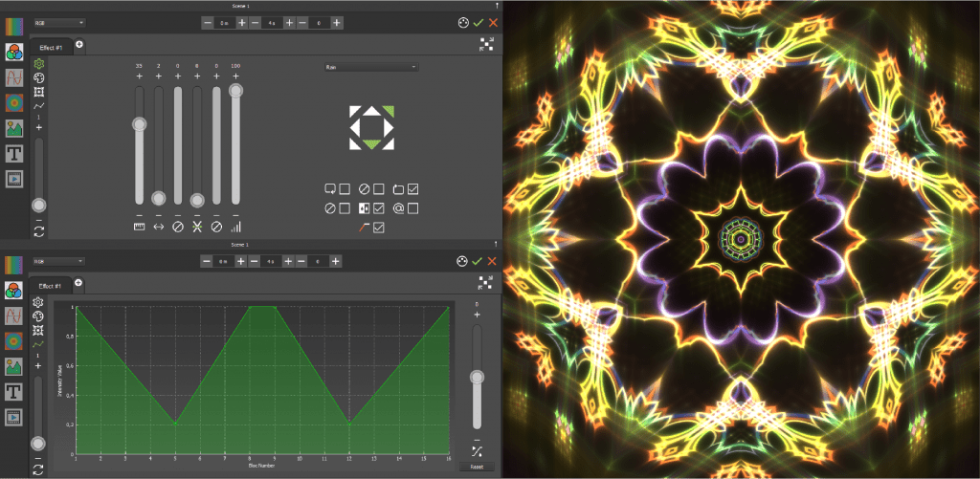
Task: Add a new effect tab in bottom panel
Action: click(78, 283)
